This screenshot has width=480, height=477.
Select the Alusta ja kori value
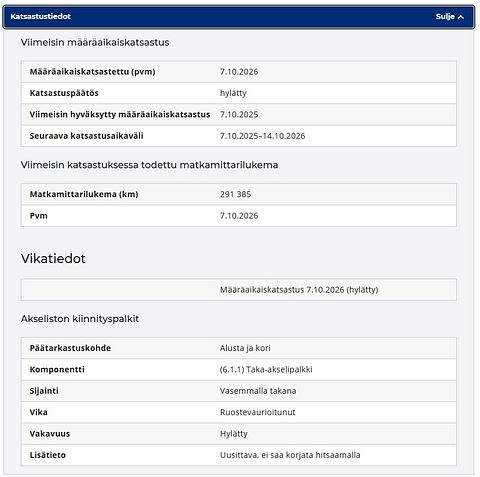[x=245, y=348]
